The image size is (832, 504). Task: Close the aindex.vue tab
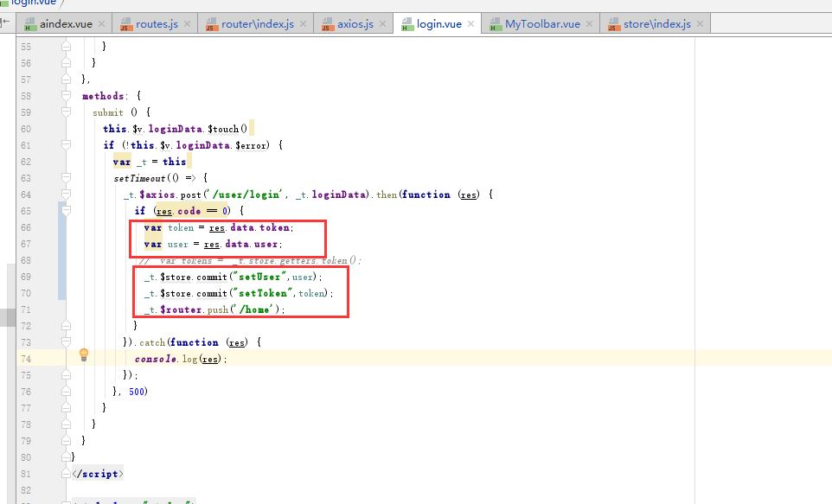pos(102,24)
